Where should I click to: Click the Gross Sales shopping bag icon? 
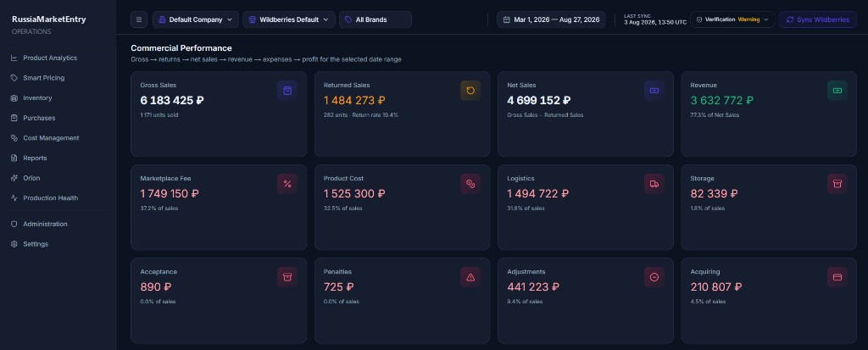click(x=287, y=91)
